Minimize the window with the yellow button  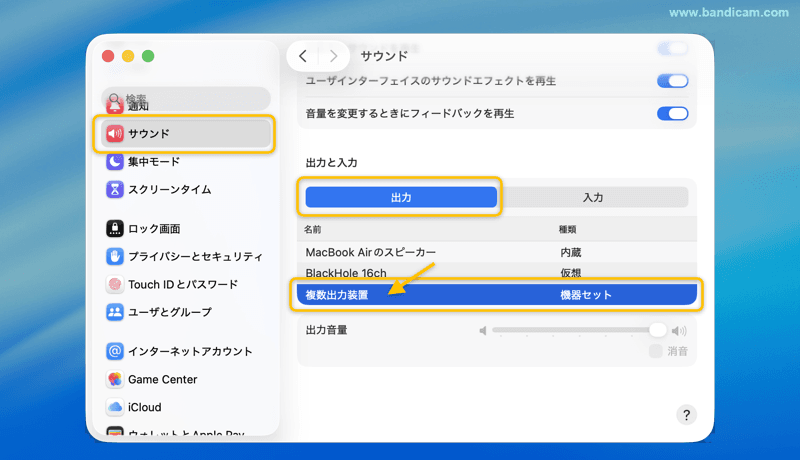click(x=128, y=56)
